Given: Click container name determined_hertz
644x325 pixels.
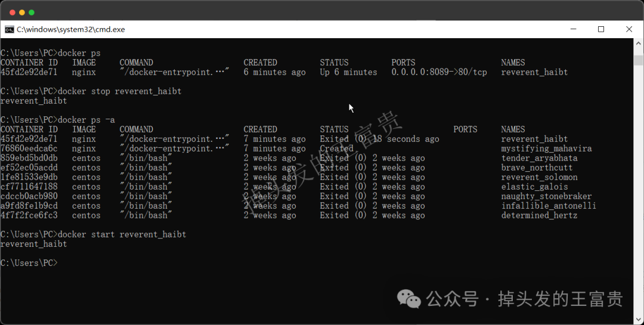Looking at the screenshot, I should 539,215.
